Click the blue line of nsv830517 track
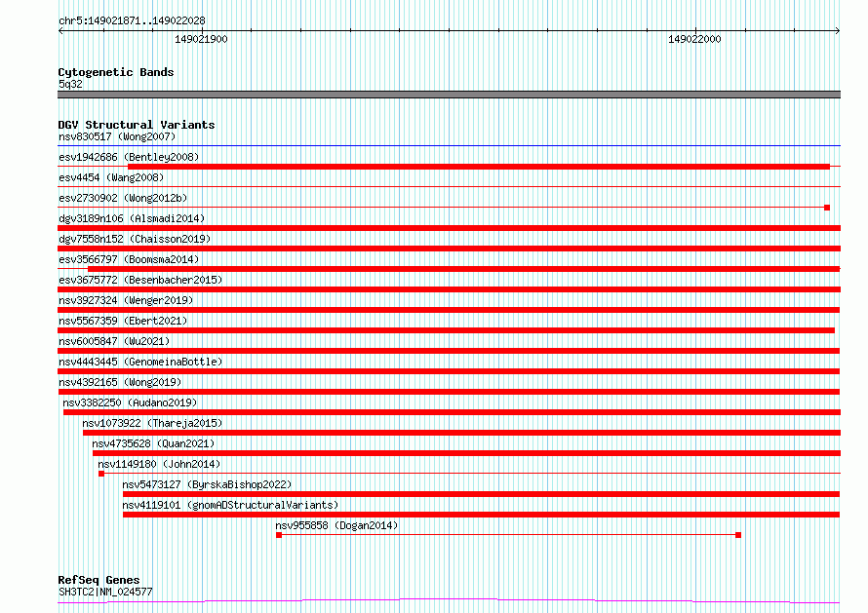868x613 pixels. click(x=449, y=146)
